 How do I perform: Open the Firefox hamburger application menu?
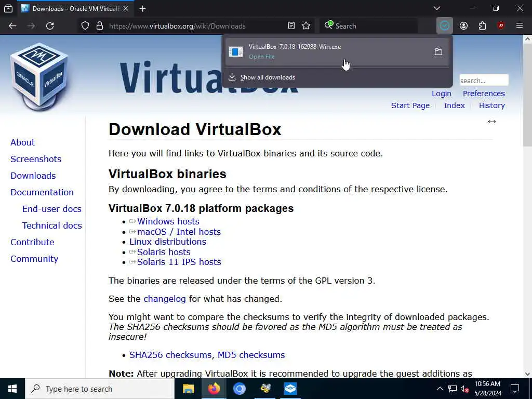pos(520,26)
